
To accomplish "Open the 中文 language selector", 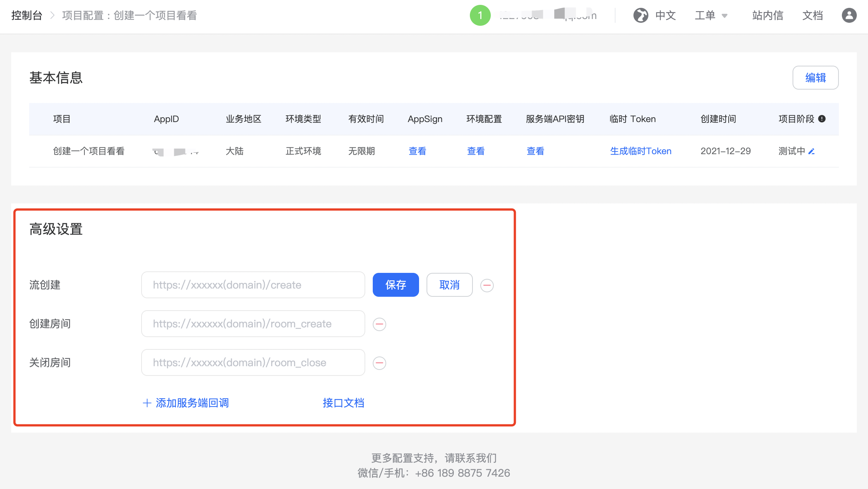I will click(666, 15).
